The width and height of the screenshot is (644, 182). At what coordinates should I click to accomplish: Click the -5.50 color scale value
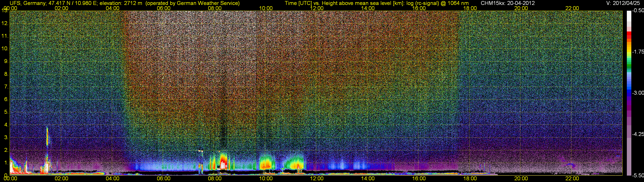point(638,175)
